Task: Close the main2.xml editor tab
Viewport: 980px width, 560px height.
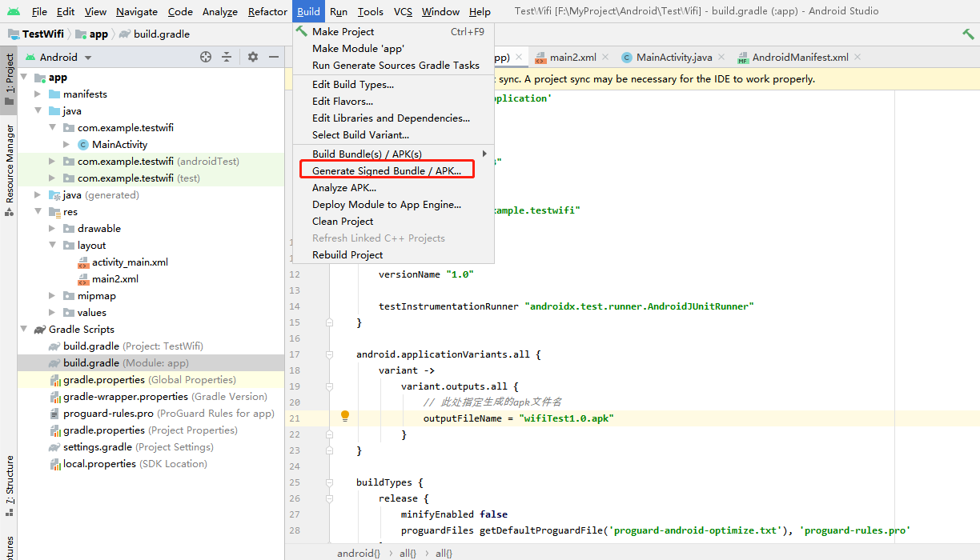Action: [604, 58]
